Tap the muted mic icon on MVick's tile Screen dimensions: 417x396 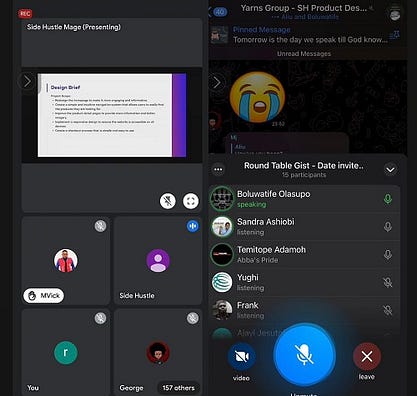pyautogui.click(x=100, y=226)
